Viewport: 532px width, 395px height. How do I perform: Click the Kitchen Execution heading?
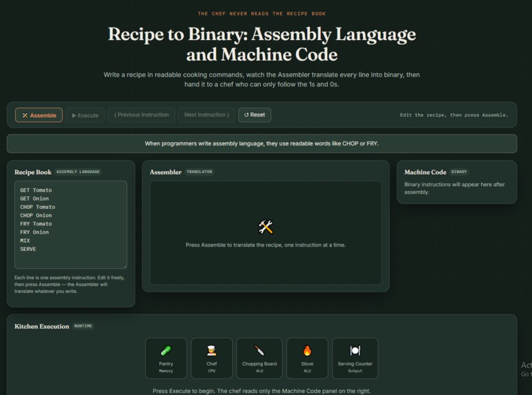click(41, 326)
